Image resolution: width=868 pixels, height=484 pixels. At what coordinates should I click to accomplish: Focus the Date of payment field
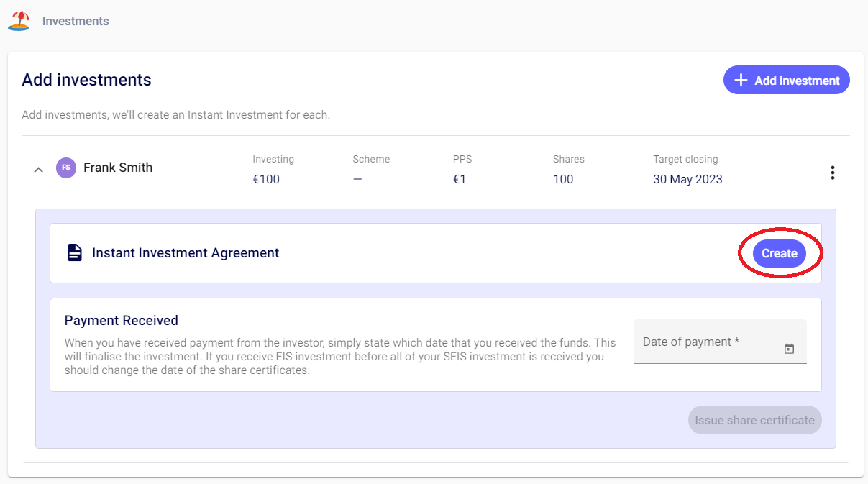[705, 342]
